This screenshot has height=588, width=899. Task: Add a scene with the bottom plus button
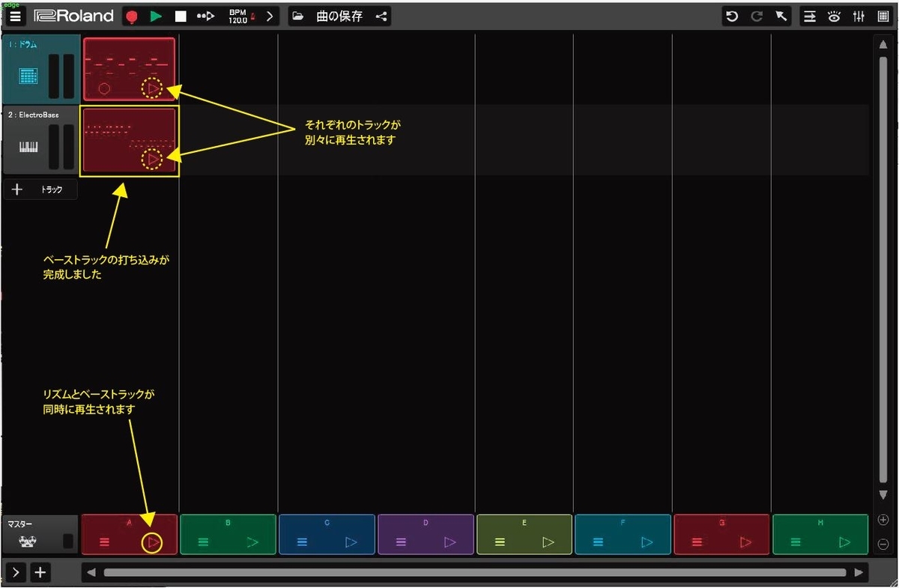(40, 572)
